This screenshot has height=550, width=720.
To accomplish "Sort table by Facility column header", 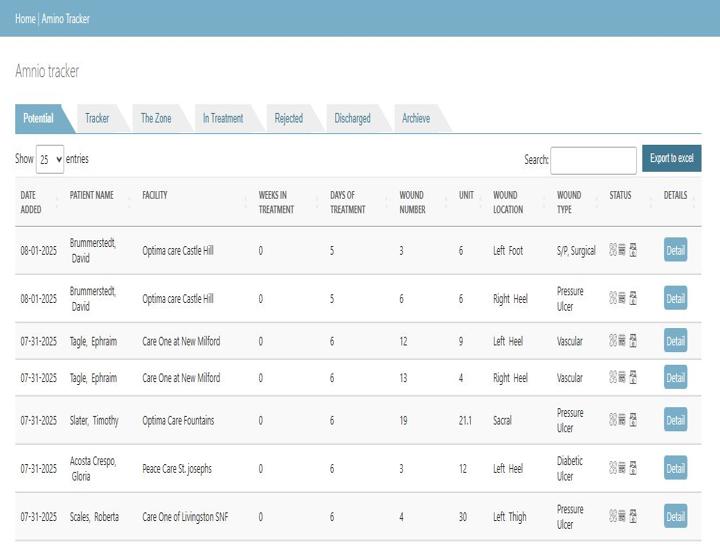I will [155, 195].
